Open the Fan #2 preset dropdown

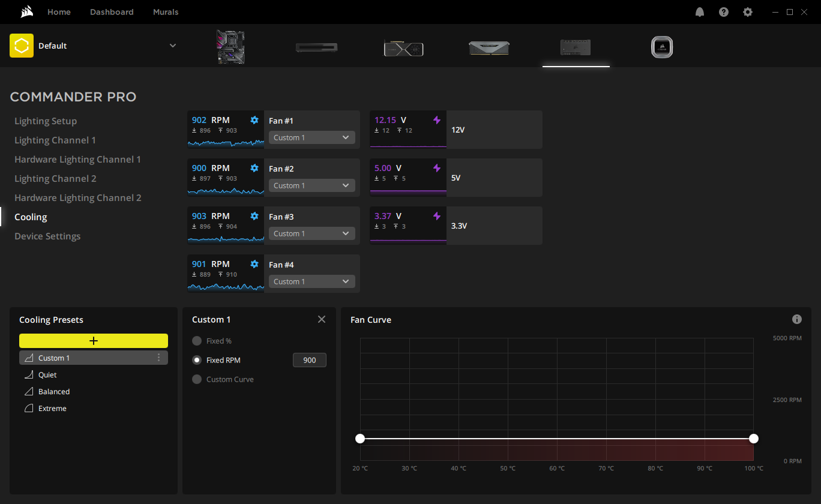[x=311, y=185]
